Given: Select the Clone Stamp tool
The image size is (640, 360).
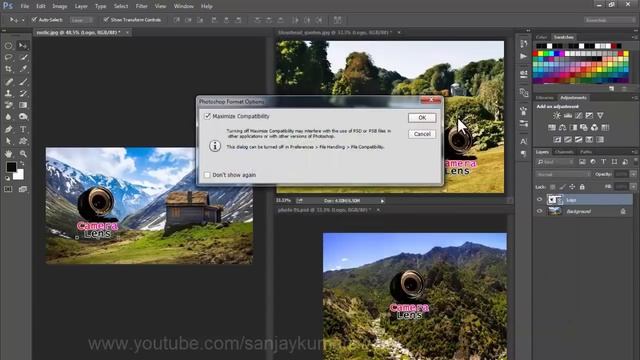Looking at the screenshot, I should [x=8, y=93].
